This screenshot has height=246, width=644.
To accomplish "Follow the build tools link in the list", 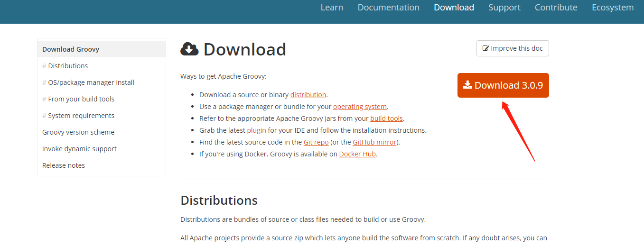I will [386, 118].
